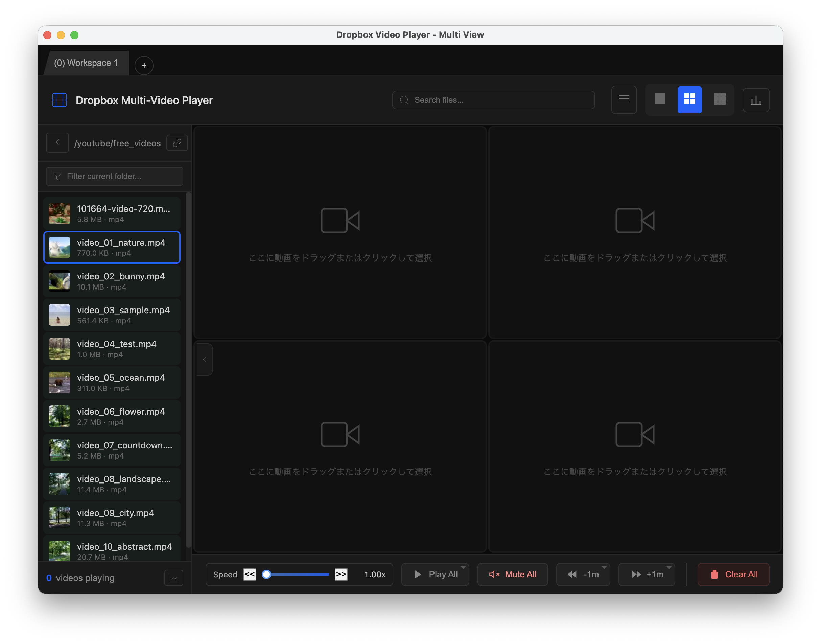The height and width of the screenshot is (644, 821).
Task: Collapse the file sidebar with the chevron handle
Action: pyautogui.click(x=205, y=359)
